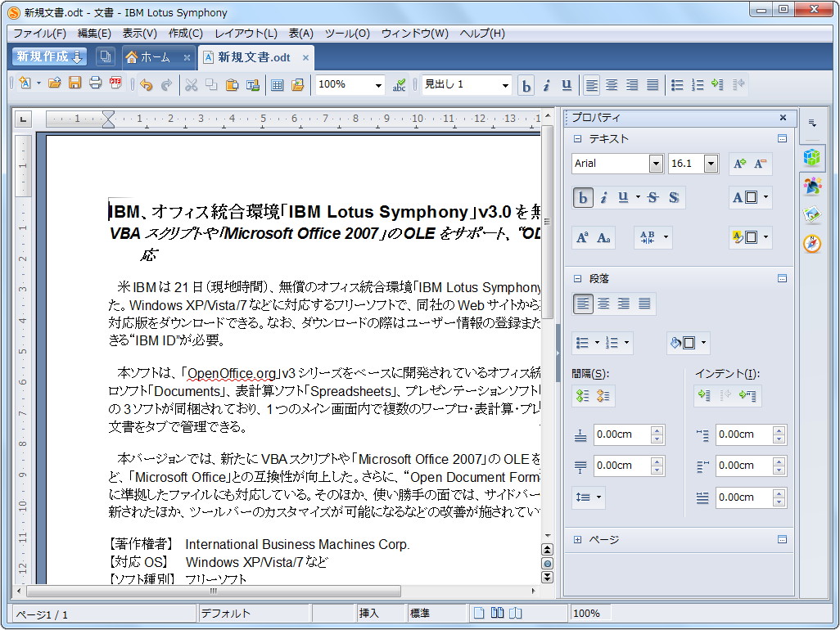Click the Paste clipboard icon
Viewport: 840px width, 630px height.
(x=232, y=84)
